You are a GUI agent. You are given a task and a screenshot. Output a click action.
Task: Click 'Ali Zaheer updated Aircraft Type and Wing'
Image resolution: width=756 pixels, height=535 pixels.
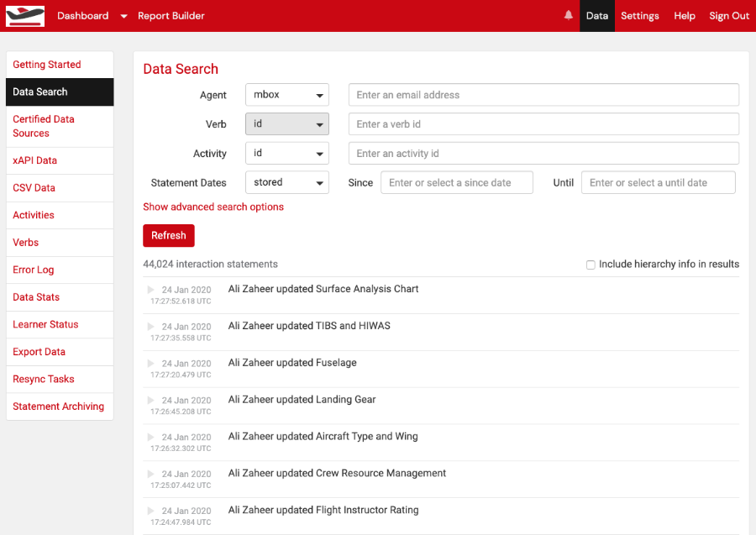click(323, 436)
